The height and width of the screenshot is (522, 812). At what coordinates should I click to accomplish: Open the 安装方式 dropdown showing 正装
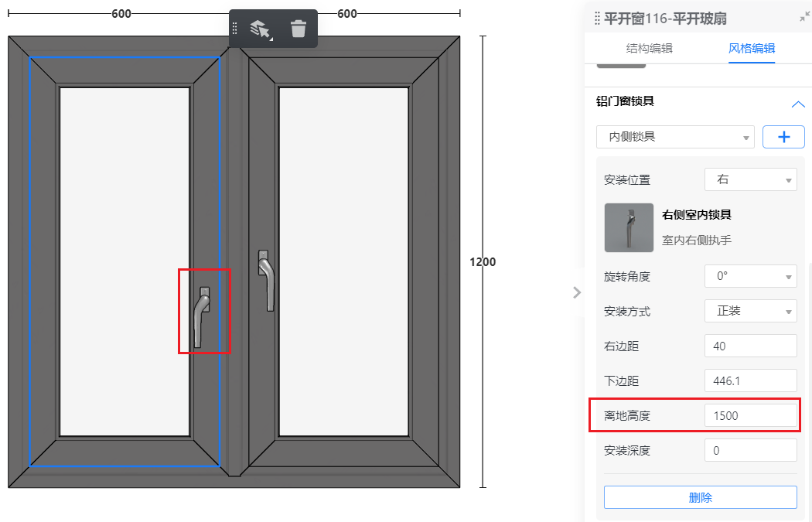[x=750, y=311]
